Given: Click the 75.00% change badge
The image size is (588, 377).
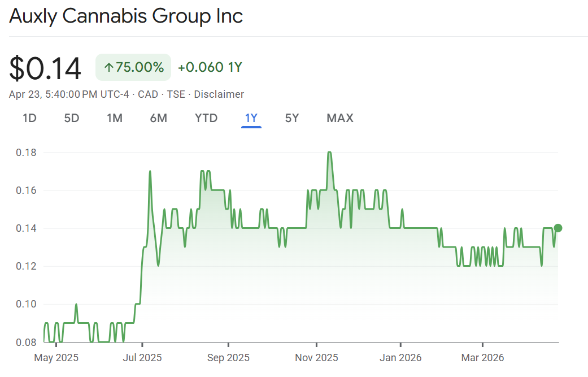Looking at the screenshot, I should [133, 68].
